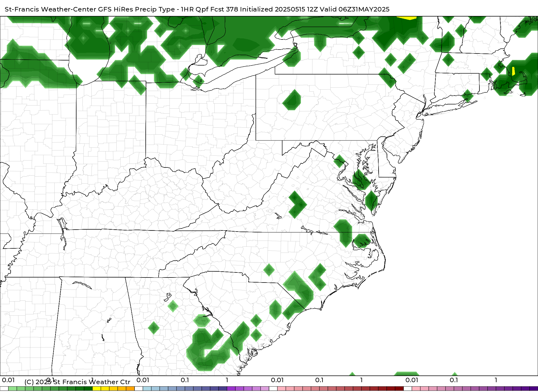Screen dimensions: 538x392
Task: Click the "0.01" label above the purple scale
Action: pos(412,380)
